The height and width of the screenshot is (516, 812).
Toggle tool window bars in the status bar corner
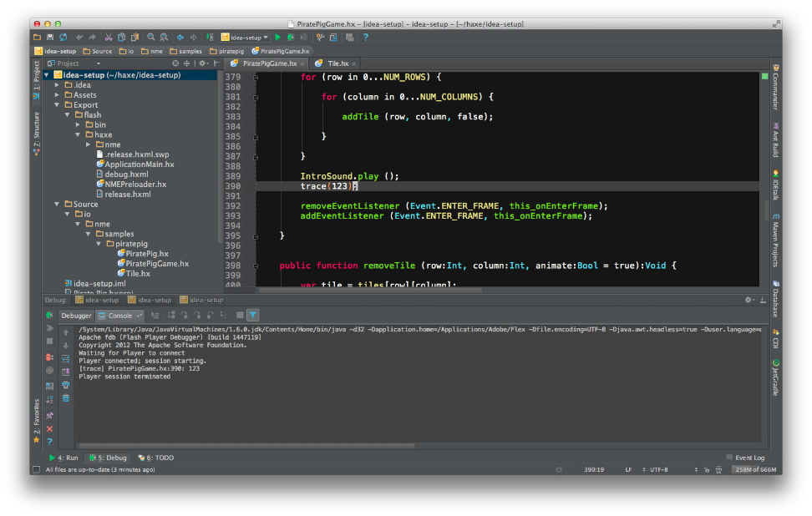tap(36, 469)
